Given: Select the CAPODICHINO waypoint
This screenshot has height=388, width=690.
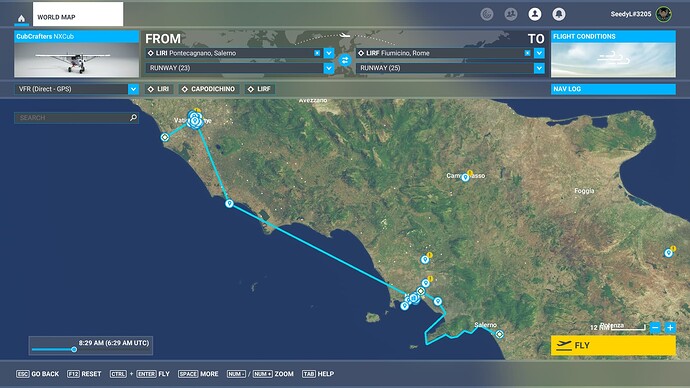Looking at the screenshot, I should 209,89.
